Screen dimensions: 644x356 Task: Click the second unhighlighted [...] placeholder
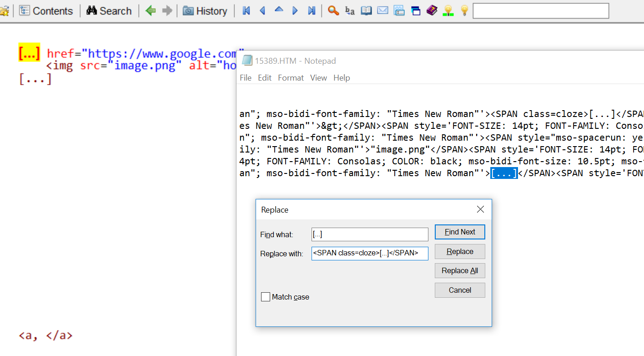point(35,79)
